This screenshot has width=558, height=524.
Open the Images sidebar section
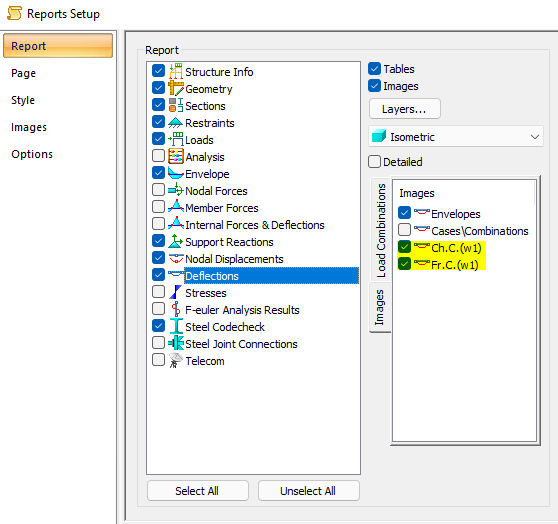[29, 127]
